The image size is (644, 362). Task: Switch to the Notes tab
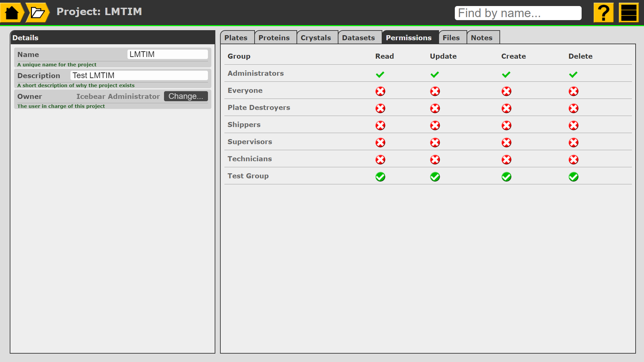click(482, 38)
